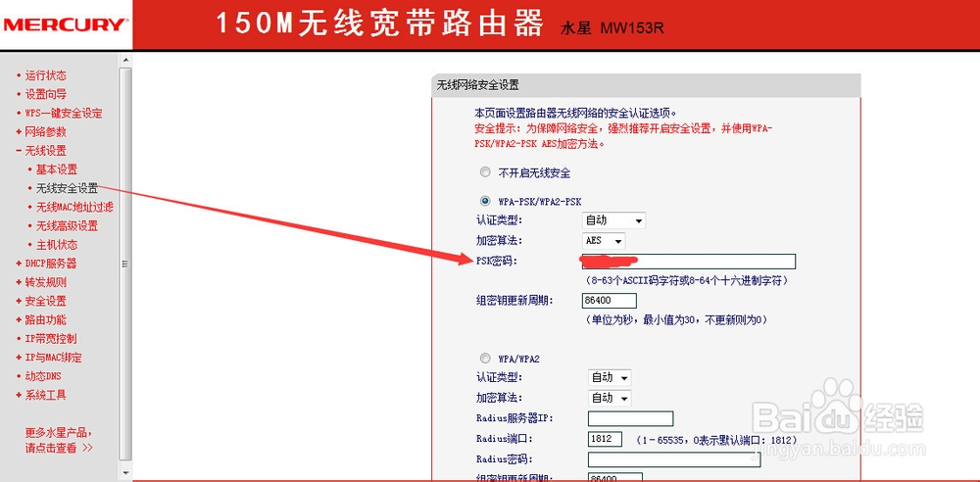Expand IP与MAC绑定 menu
Image resolution: width=980 pixels, height=482 pixels.
[53, 358]
